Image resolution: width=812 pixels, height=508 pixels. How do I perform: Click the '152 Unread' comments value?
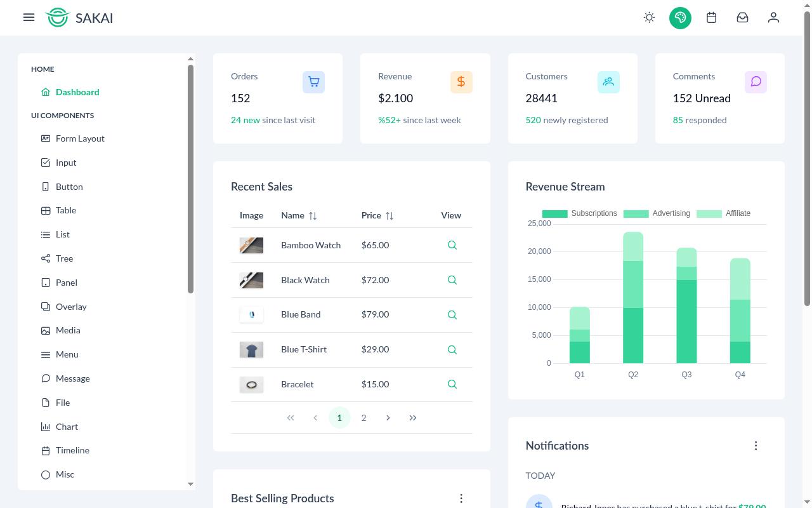coord(702,98)
